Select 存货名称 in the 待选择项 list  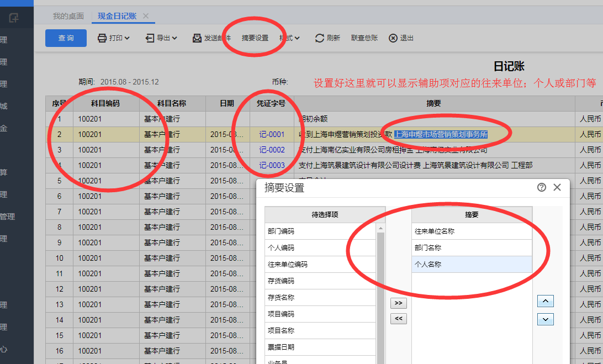coord(320,298)
